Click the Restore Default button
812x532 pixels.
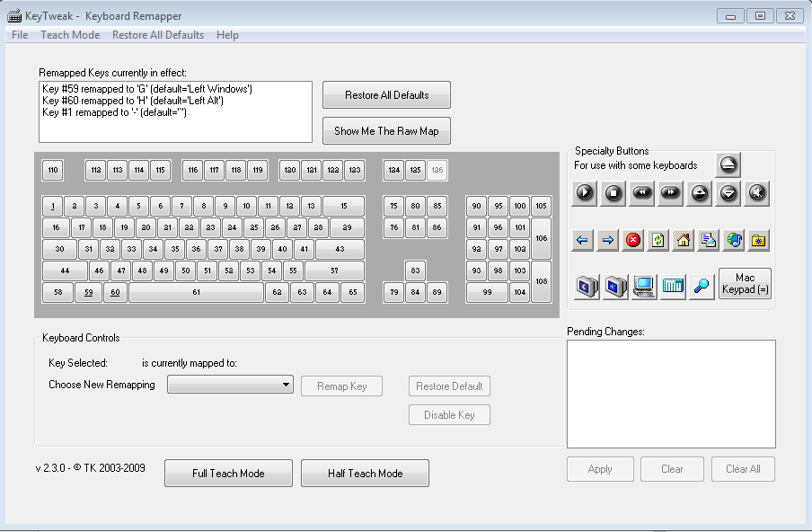coord(449,386)
